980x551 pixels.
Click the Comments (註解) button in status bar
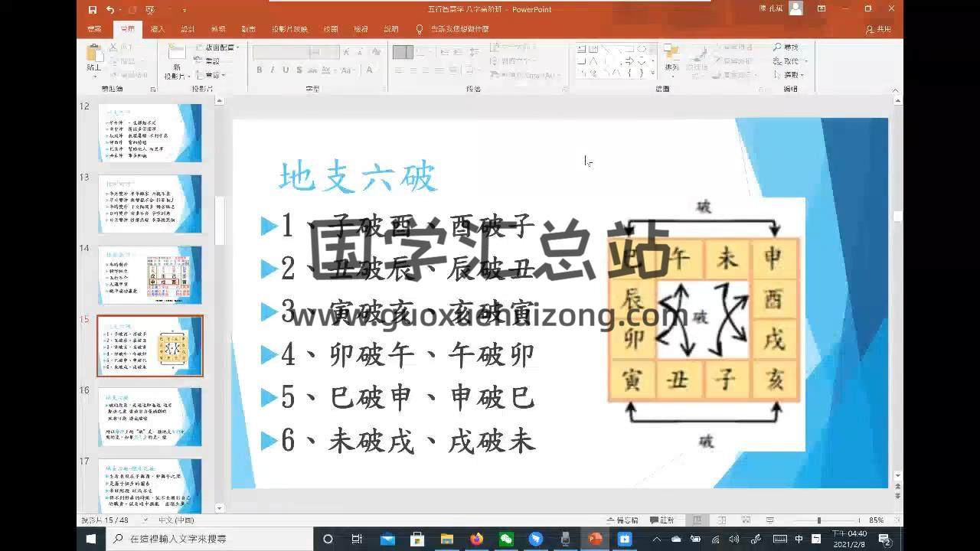[x=662, y=520]
